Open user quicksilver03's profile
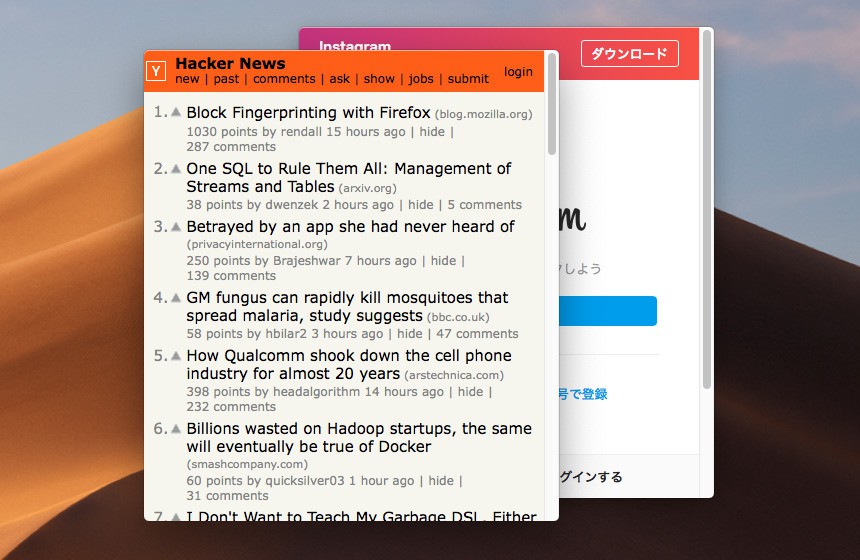Image resolution: width=860 pixels, height=560 pixels. tap(305, 480)
